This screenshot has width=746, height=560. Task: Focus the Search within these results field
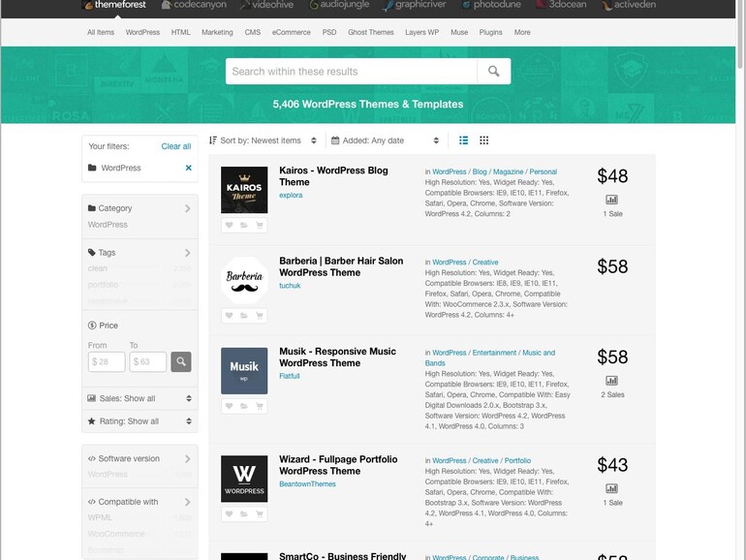(351, 72)
